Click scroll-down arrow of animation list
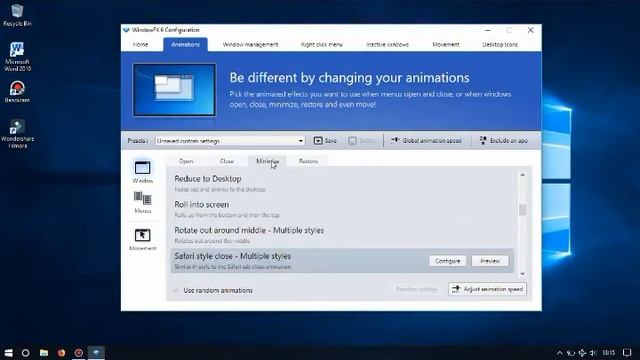Viewport: 640px width, 360px height. tap(522, 274)
